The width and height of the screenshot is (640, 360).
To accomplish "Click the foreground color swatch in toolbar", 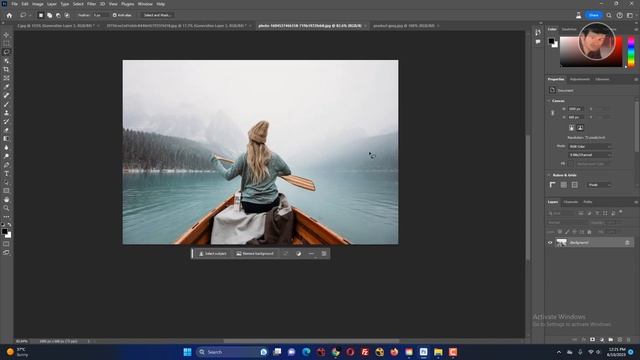I will [4, 231].
